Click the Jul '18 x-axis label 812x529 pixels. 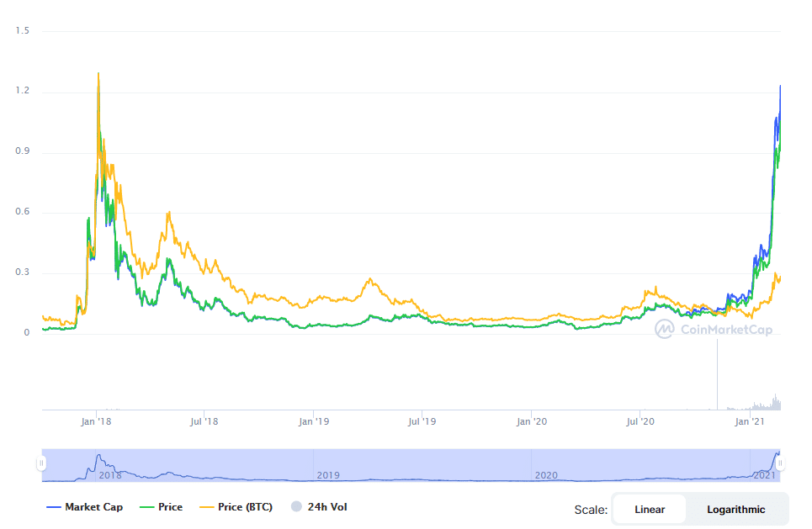(x=204, y=421)
